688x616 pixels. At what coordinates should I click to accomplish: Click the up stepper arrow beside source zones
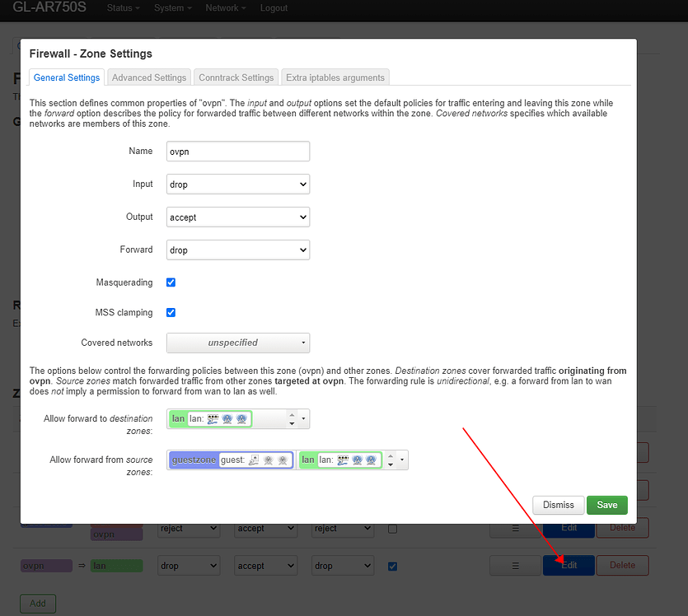[x=389, y=456]
